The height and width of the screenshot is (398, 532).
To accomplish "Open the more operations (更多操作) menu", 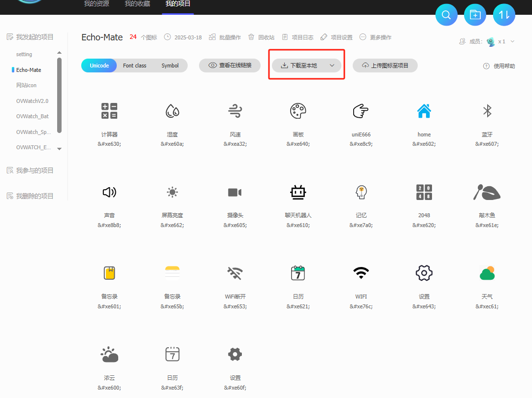I will [x=375, y=37].
